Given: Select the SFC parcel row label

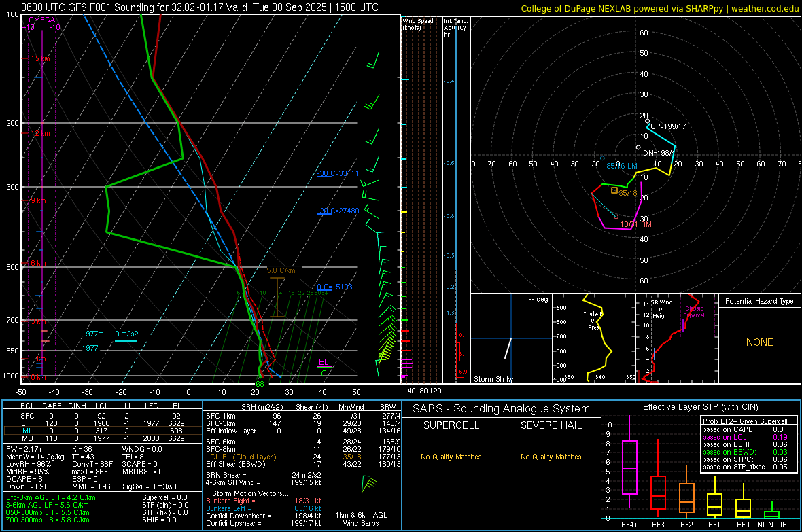Looking at the screenshot, I should (x=27, y=416).
